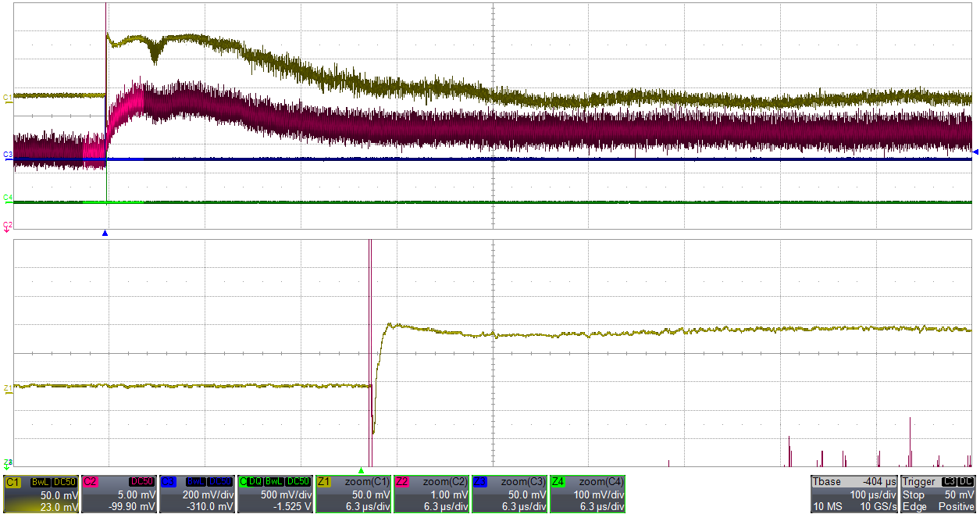The image size is (980, 514).
Task: Open the C2 channel descriptor box
Action: tap(119, 494)
